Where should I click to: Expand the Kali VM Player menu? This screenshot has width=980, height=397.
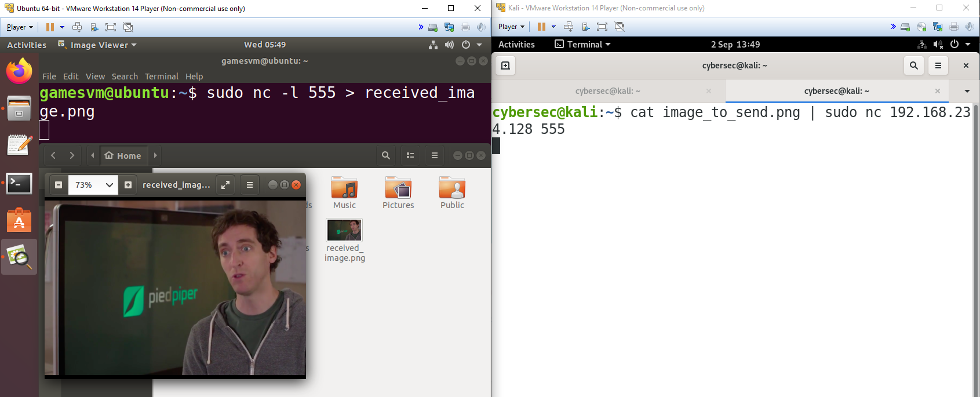511,27
